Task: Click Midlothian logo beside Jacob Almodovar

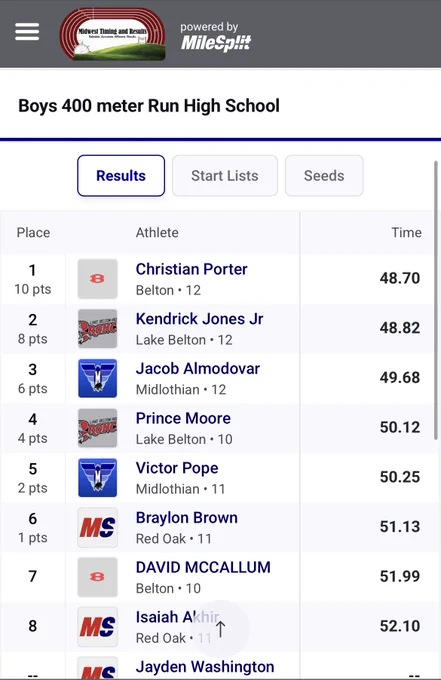Action: click(98, 378)
